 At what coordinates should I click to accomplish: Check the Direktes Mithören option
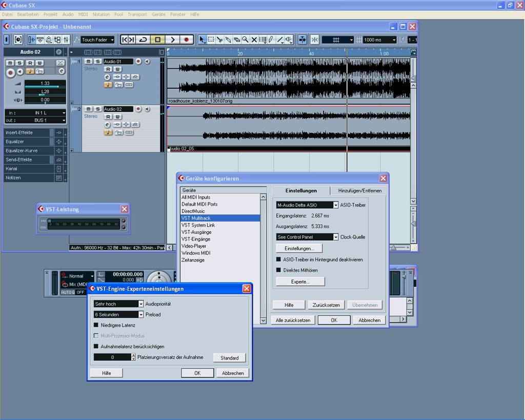[x=278, y=270]
